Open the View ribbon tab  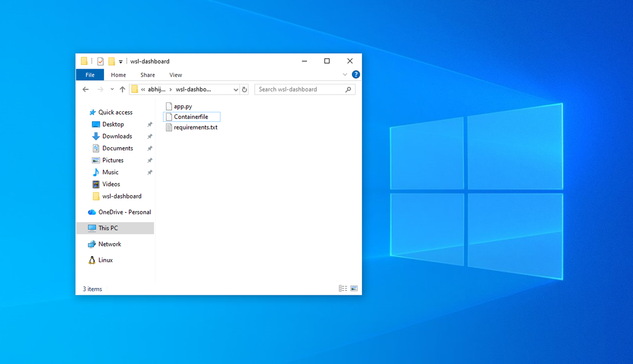(176, 75)
